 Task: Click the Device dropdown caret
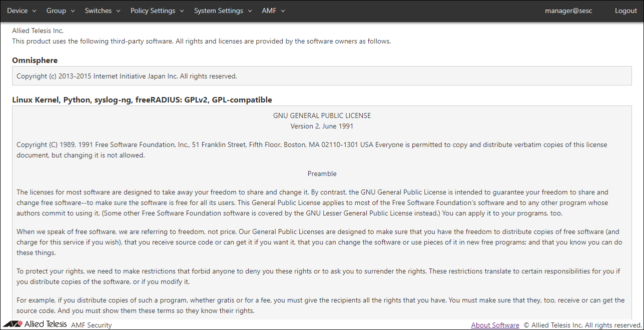pos(35,11)
